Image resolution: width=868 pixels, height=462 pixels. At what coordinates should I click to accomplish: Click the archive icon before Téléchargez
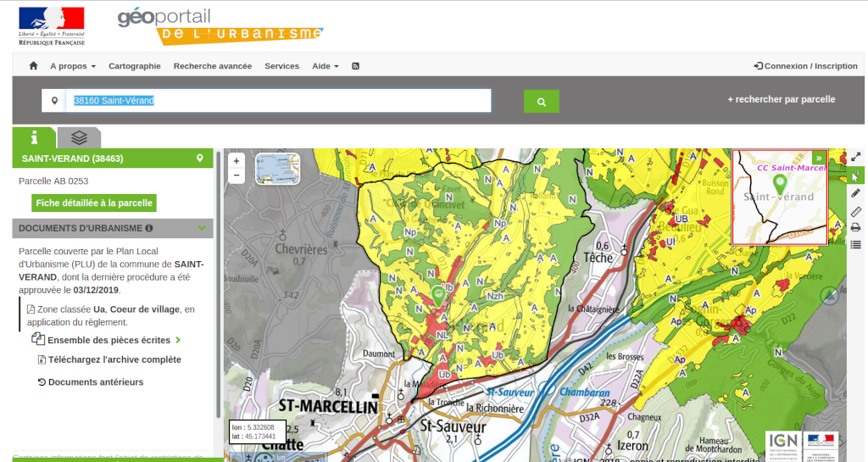click(x=42, y=359)
